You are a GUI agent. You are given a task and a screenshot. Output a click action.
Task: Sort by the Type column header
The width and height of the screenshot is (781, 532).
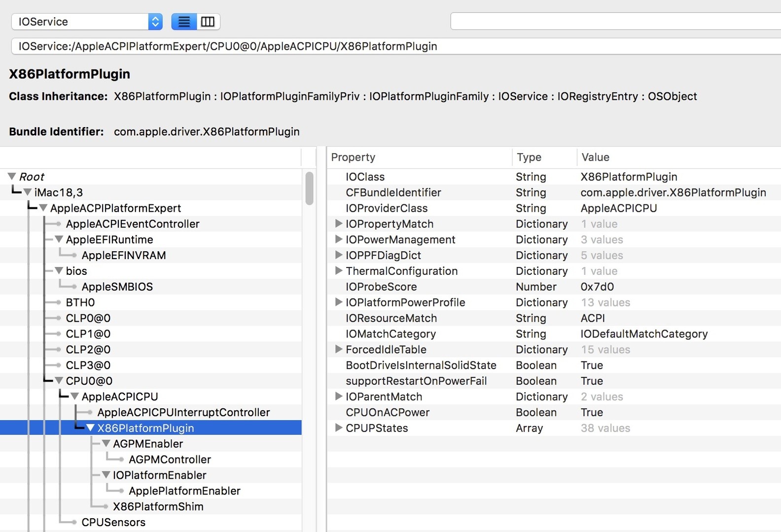click(544, 157)
